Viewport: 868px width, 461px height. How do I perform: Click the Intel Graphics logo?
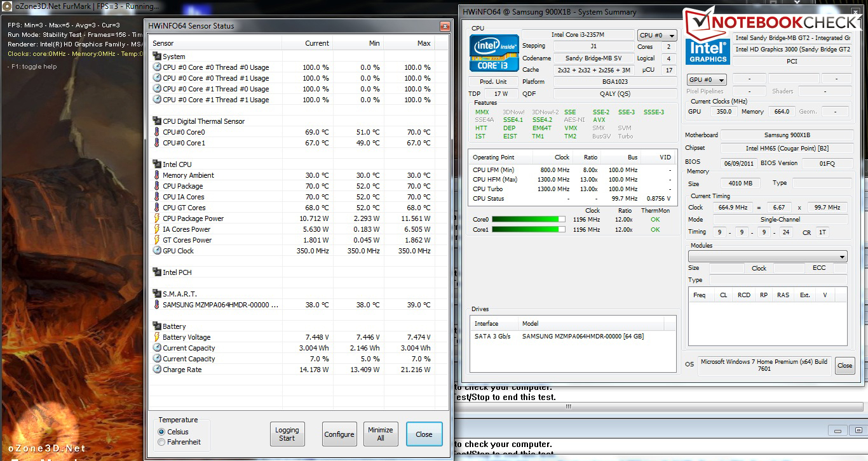[x=707, y=53]
